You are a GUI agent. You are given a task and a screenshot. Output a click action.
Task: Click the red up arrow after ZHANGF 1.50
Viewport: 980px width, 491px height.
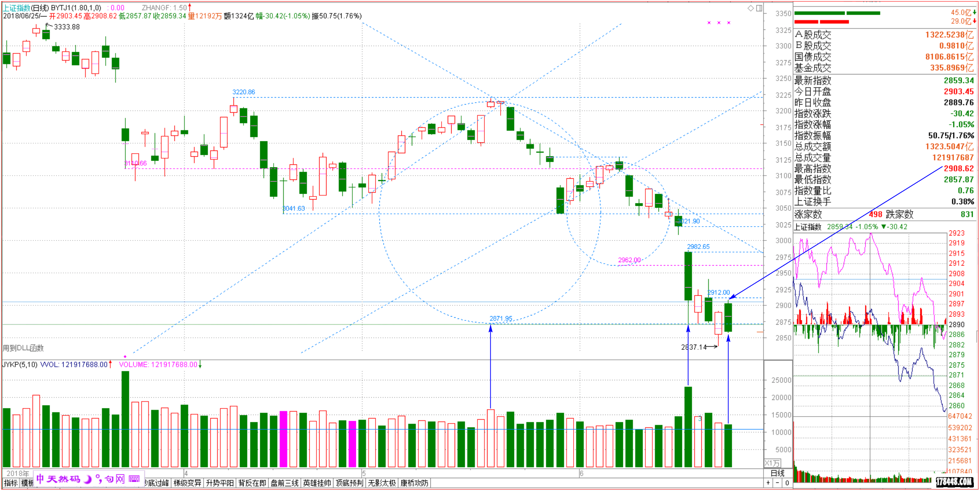tap(190, 7)
